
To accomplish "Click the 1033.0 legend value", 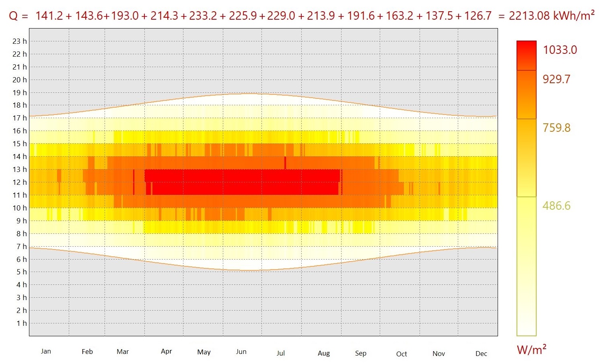I will [560, 50].
